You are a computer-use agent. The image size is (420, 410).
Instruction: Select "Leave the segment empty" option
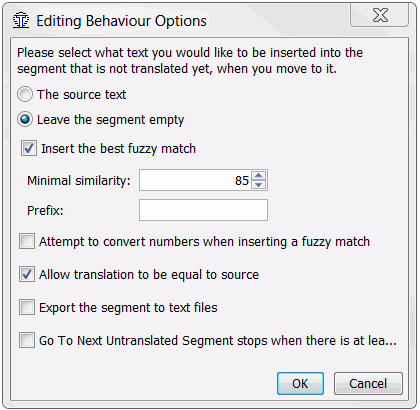25,119
